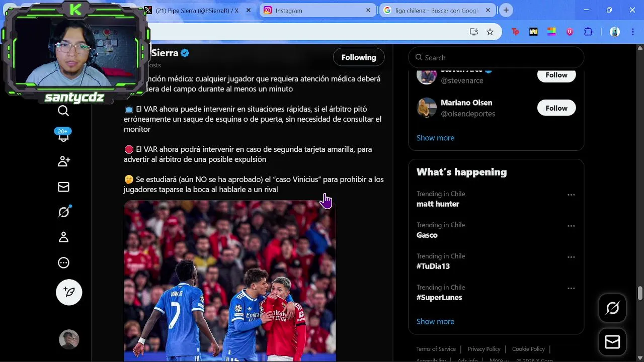Viewport: 644px width, 362px height.
Task: Open the matt hunter trending topic
Action: [x=438, y=204]
